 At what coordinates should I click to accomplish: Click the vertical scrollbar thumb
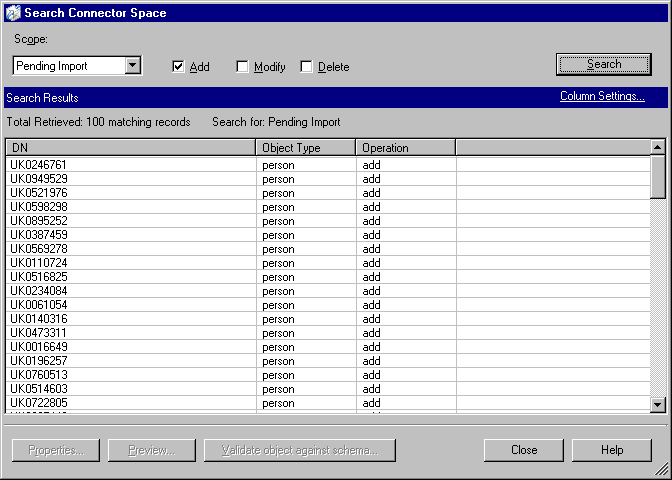(657, 177)
